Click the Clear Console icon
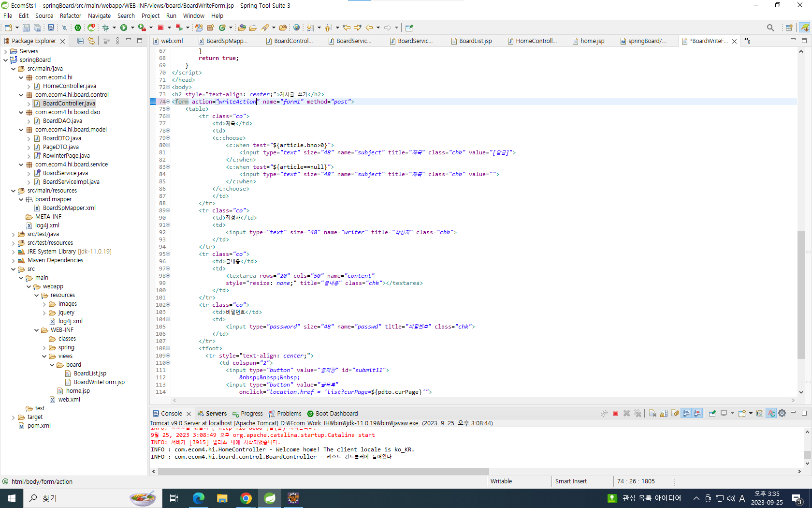 [x=652, y=414]
